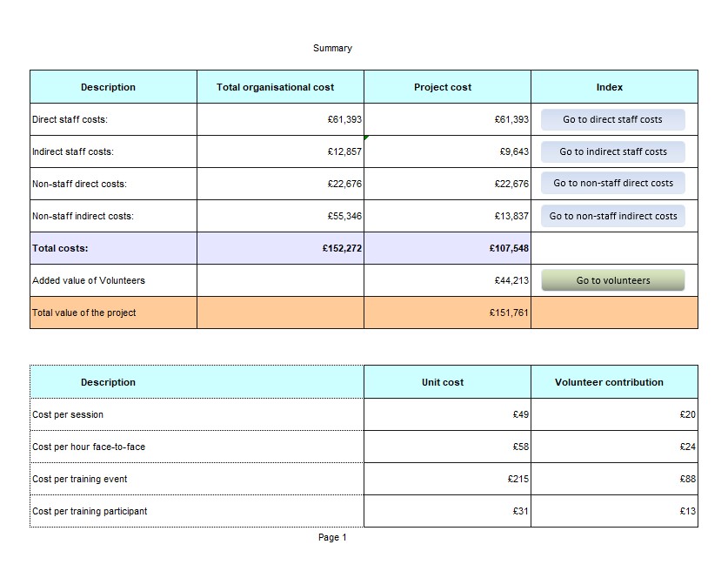Click the £55,346 organisational cost cell
This screenshot has height=578, width=728.
pyautogui.click(x=280, y=216)
